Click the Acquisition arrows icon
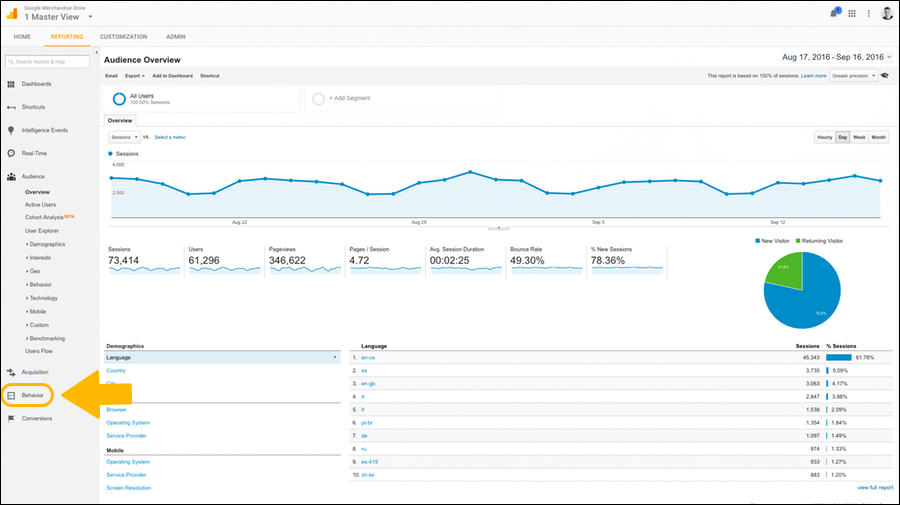900x505 pixels. coord(11,372)
